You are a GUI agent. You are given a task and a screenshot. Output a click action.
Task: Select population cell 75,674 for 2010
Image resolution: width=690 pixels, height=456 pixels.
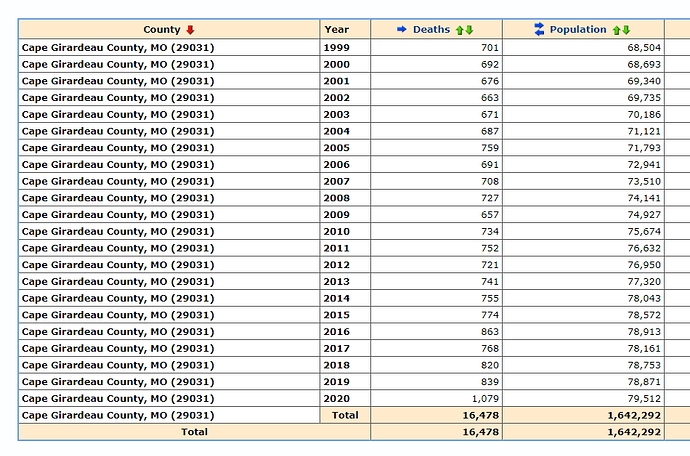click(x=584, y=232)
